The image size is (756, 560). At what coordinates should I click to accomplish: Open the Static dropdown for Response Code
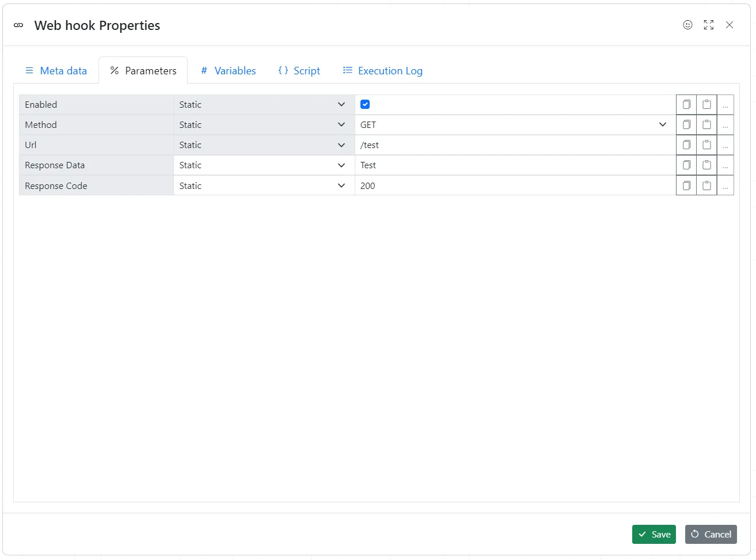(x=341, y=185)
